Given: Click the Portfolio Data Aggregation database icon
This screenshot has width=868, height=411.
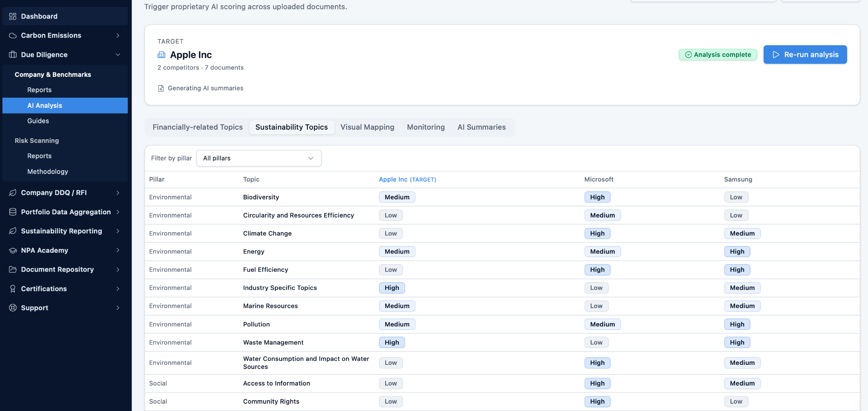Looking at the screenshot, I should (13, 212).
